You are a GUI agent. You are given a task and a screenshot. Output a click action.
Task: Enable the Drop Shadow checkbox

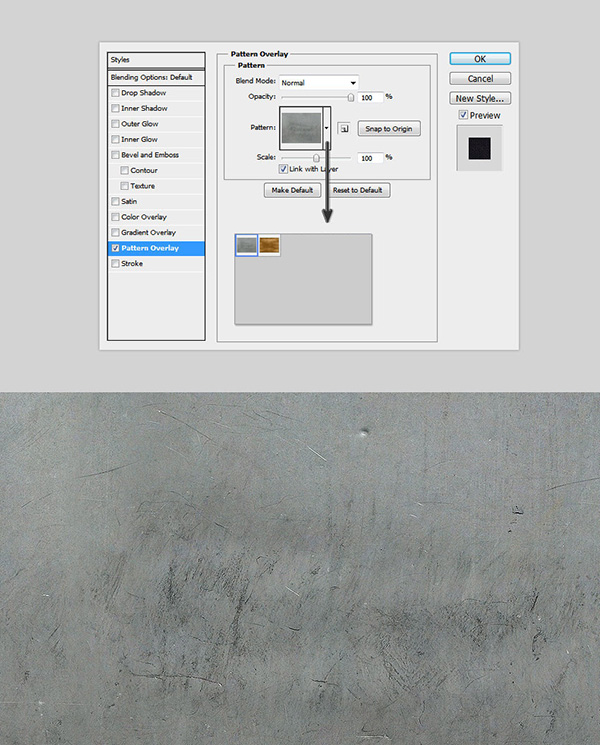(x=116, y=93)
